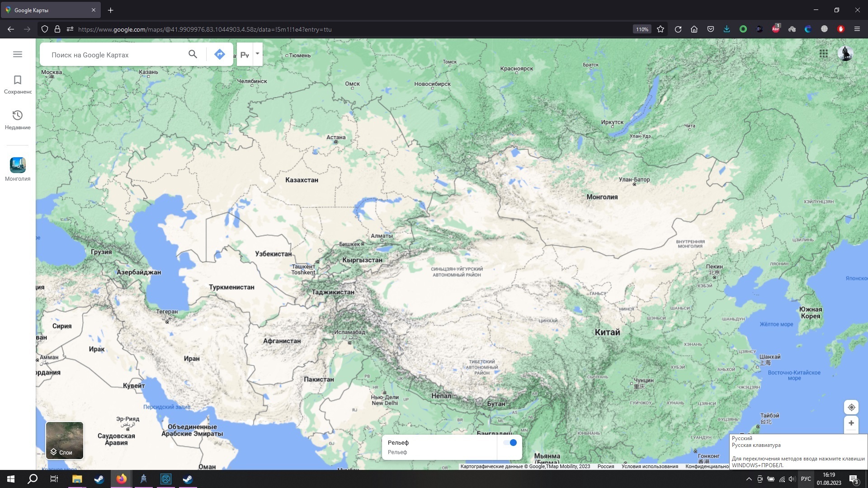
Task: Open the Слои layers thumbnail
Action: [x=65, y=441]
